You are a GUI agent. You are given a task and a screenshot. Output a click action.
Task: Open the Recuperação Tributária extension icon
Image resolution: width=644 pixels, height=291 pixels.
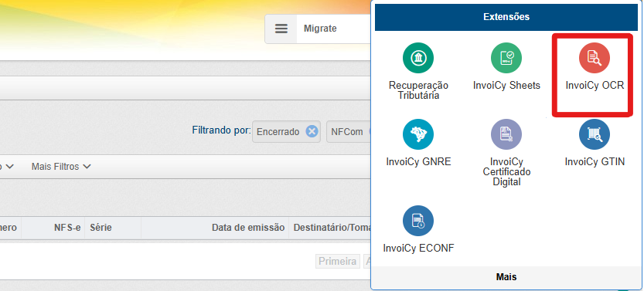click(x=418, y=58)
